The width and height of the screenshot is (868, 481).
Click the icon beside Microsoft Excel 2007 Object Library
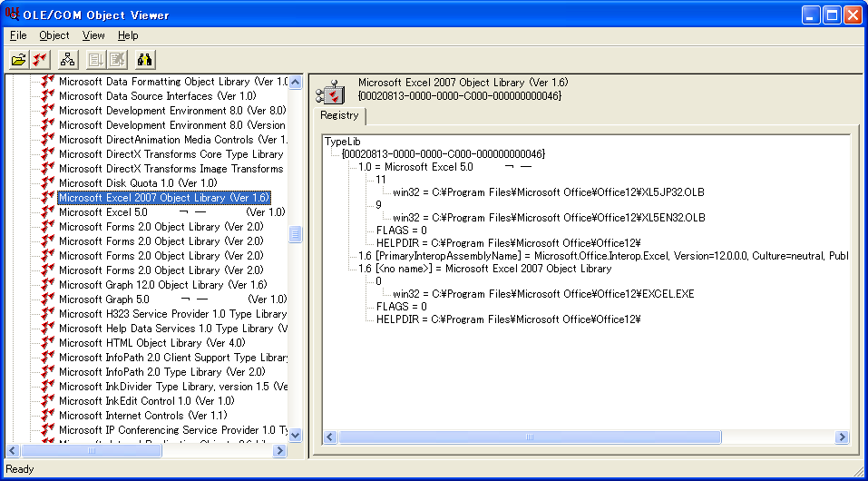(x=48, y=197)
